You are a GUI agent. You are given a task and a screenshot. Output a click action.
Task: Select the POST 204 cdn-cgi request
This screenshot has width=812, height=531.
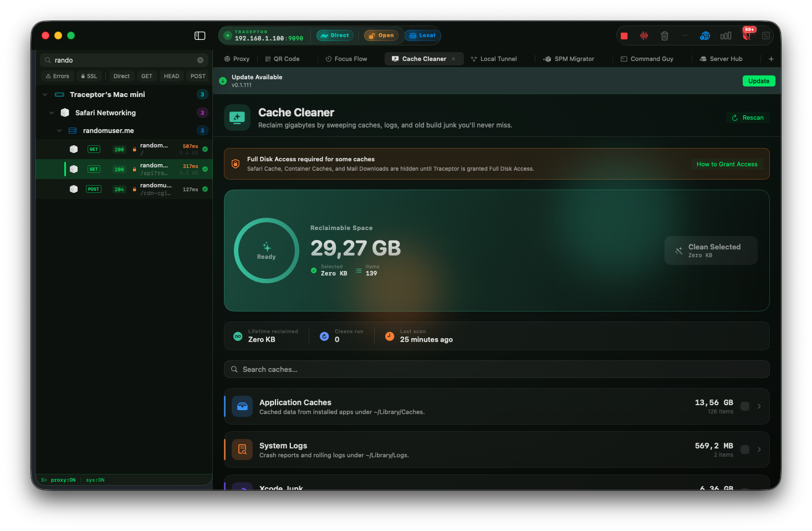click(x=124, y=189)
